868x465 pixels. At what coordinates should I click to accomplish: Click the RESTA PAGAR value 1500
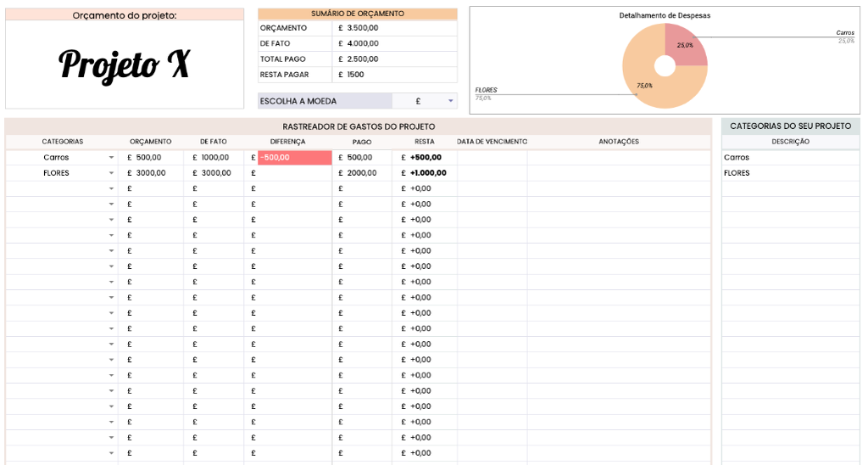355,75
